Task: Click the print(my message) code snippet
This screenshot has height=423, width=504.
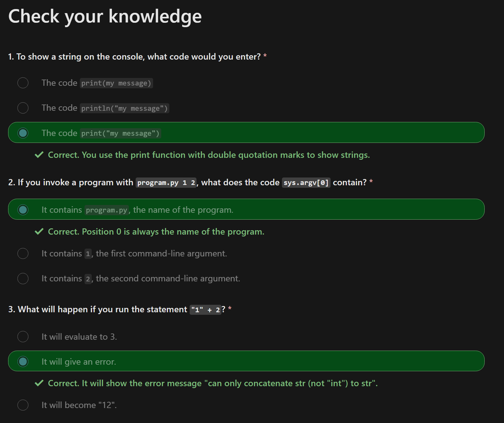Action: click(116, 83)
